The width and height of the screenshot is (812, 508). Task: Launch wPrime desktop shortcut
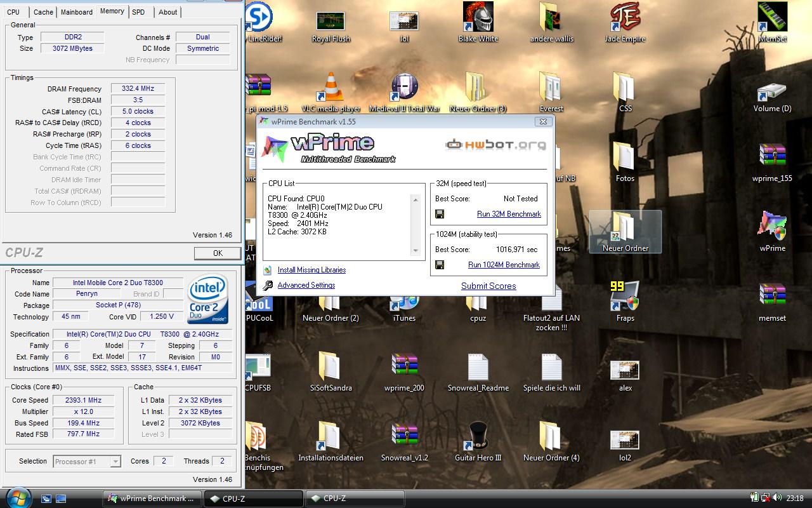772,232
